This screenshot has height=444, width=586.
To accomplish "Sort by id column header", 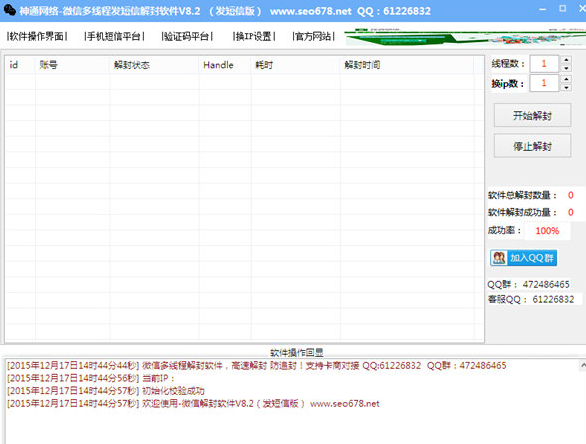I will [20, 65].
